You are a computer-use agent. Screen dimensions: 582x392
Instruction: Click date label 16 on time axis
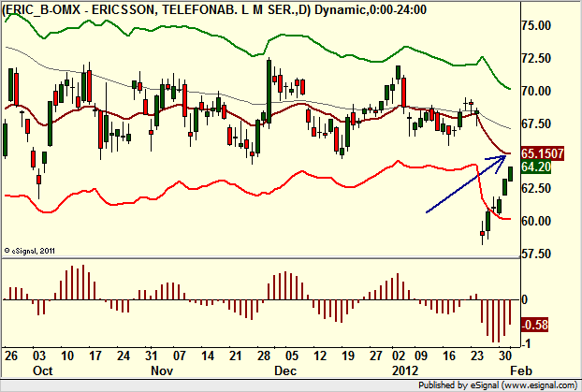pyautogui.click(x=449, y=356)
